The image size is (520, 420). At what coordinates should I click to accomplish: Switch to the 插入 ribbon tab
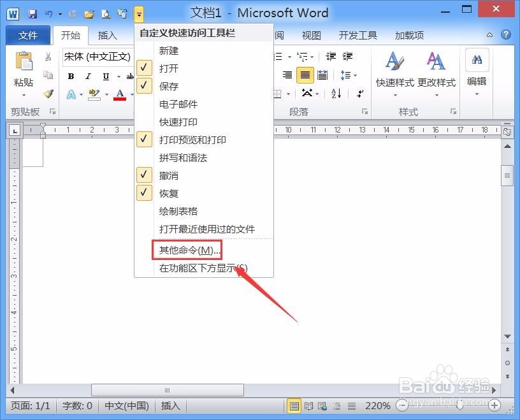pyautogui.click(x=108, y=35)
